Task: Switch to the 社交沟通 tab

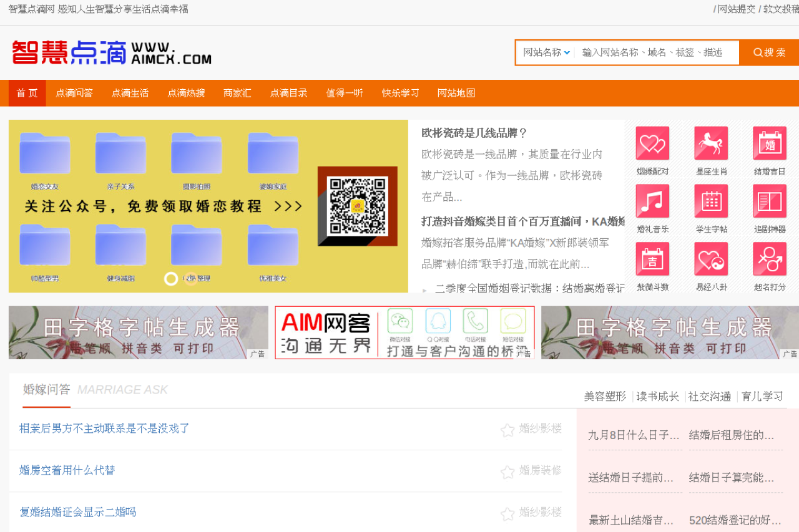Action: coord(710,397)
